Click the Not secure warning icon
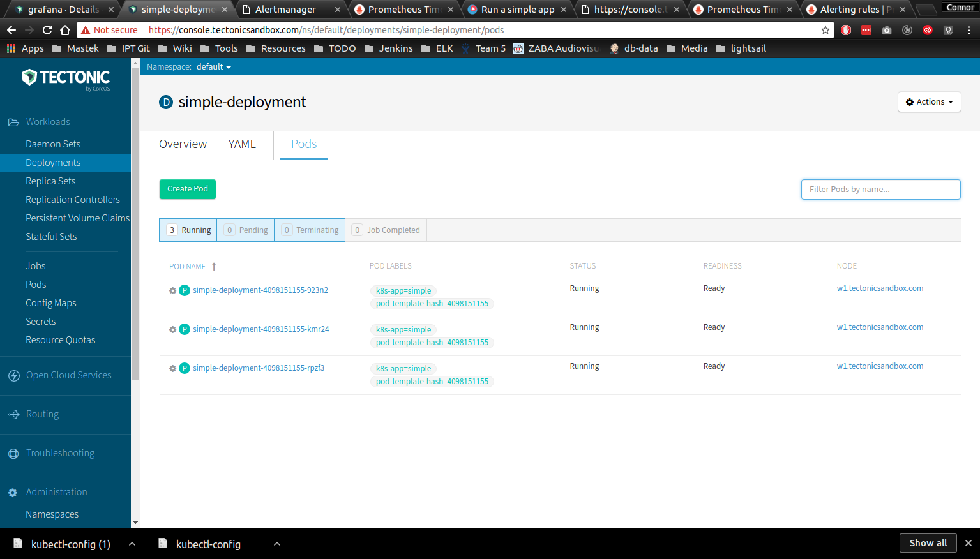980x559 pixels. tap(85, 30)
